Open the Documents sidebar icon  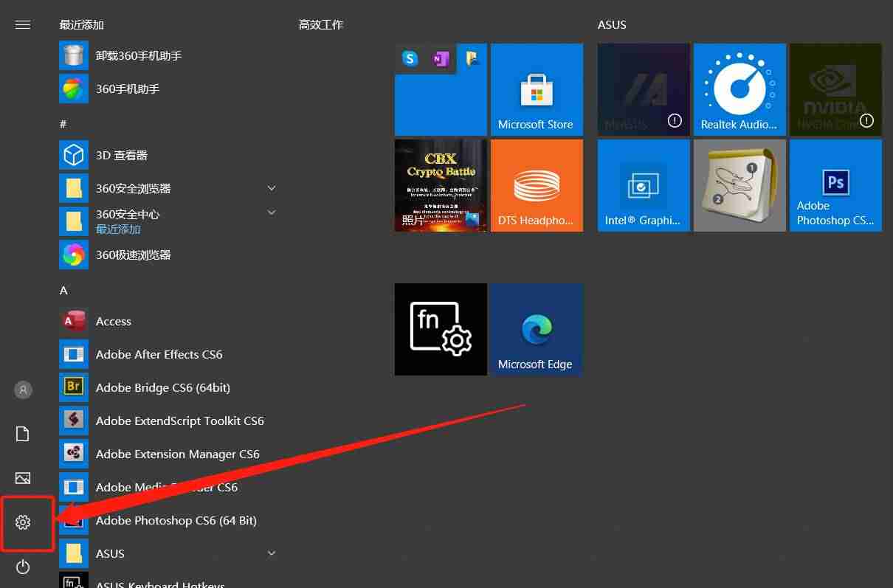(23, 434)
